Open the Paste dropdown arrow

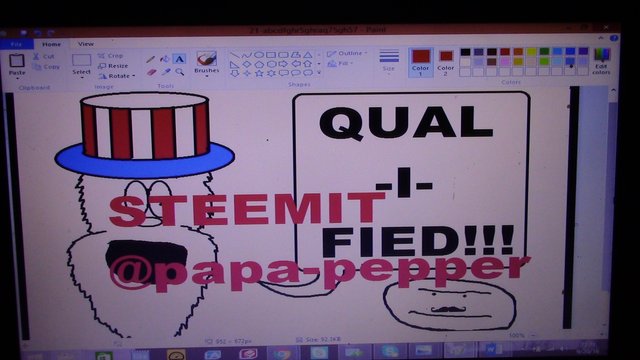(17, 78)
